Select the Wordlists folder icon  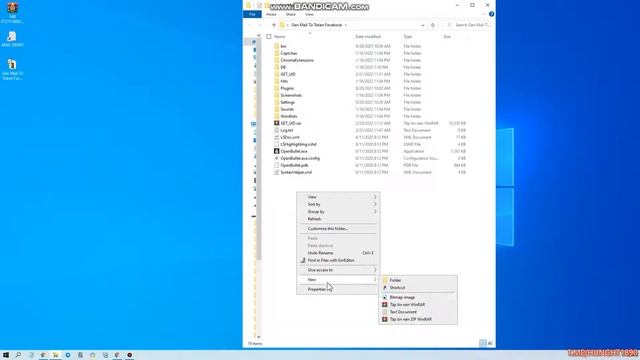(x=276, y=116)
